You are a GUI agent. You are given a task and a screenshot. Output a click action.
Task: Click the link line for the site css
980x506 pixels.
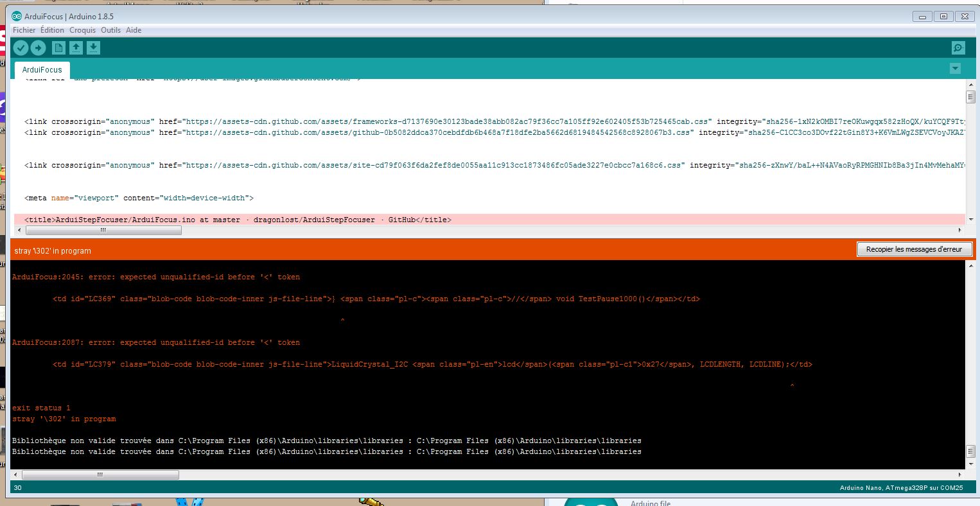click(494, 165)
